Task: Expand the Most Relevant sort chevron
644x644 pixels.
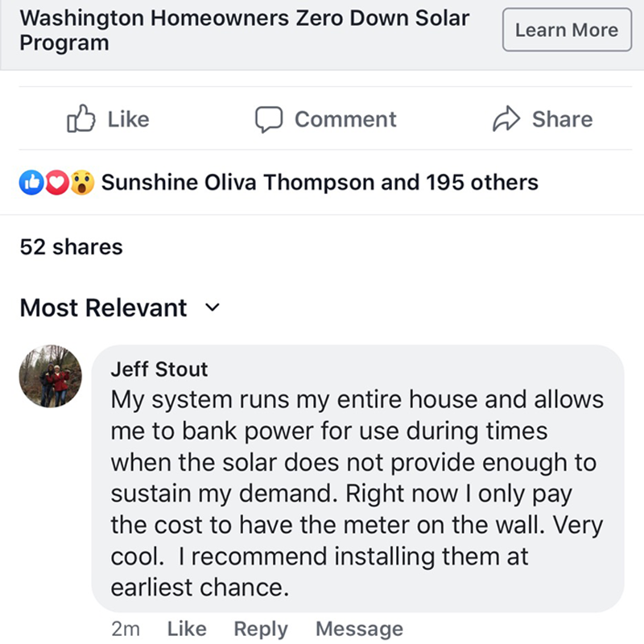Action: point(213,308)
